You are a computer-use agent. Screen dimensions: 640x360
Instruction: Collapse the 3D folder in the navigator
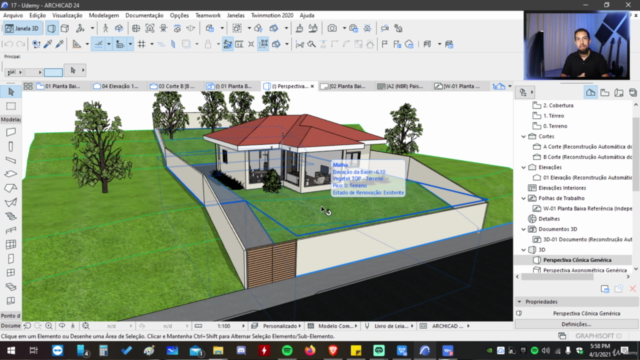click(524, 249)
